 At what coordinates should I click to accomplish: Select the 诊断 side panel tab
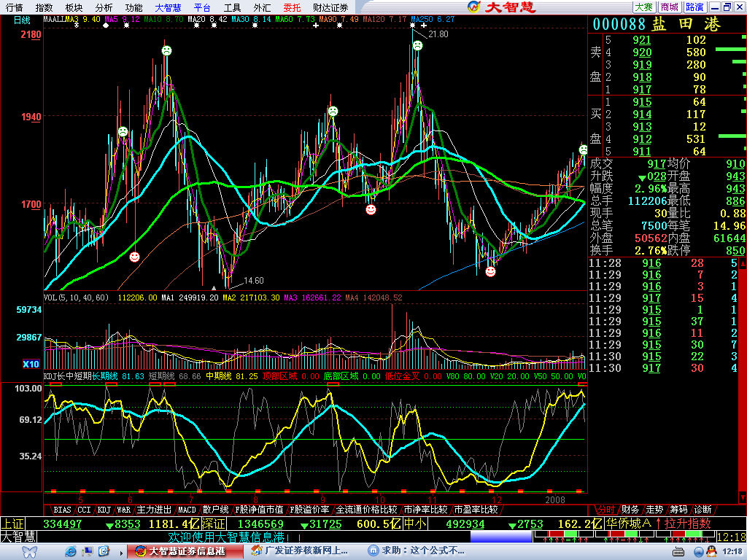pyautogui.click(x=703, y=510)
